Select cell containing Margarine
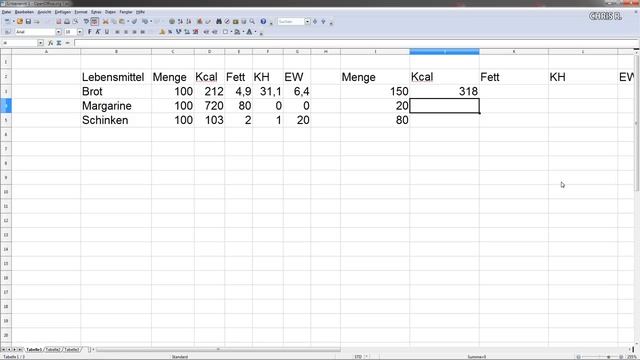This screenshot has height=360, width=640. [116, 106]
